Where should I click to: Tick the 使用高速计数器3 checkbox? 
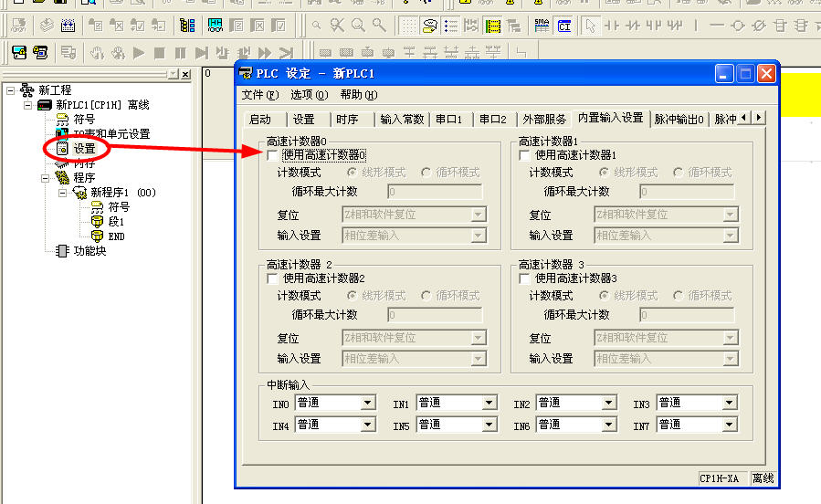point(524,278)
